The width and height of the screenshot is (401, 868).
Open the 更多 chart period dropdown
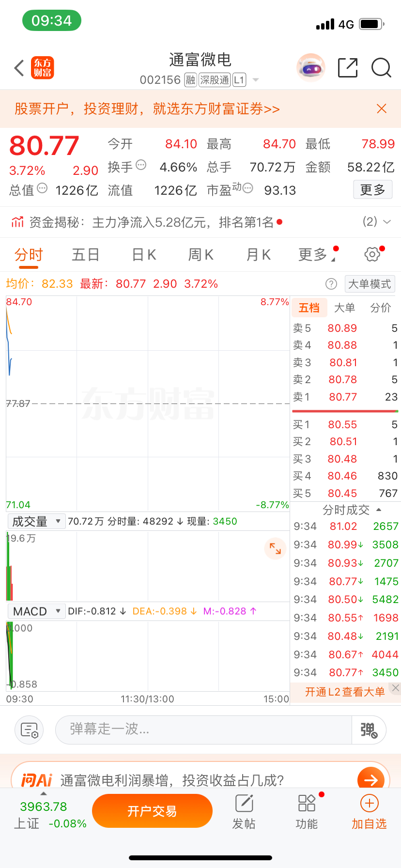coord(318,254)
